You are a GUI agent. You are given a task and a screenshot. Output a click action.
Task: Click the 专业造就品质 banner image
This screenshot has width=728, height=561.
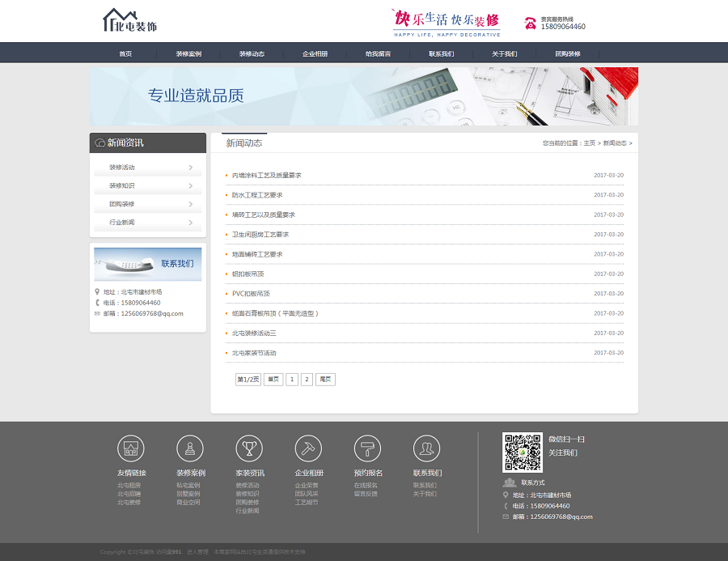point(364,96)
